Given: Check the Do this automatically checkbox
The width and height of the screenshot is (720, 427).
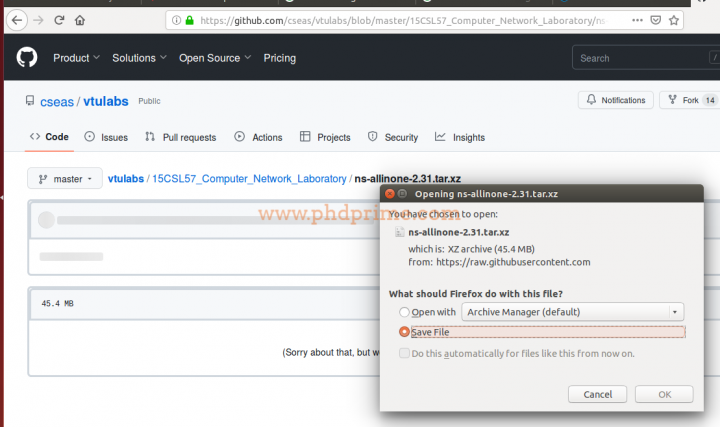Looking at the screenshot, I should click(x=404, y=353).
